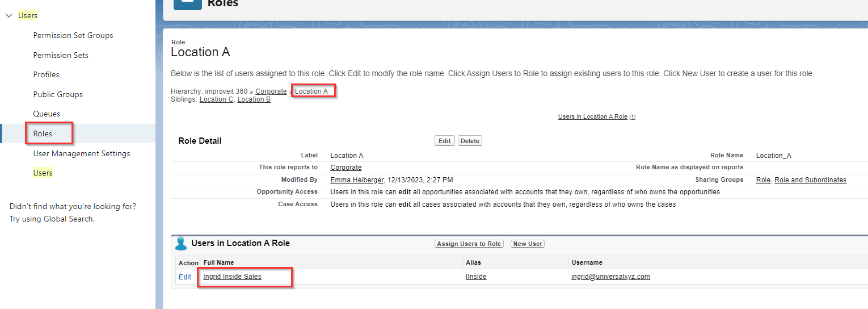Screen dimensions: 868x309
Task: Click the New User button
Action: [528, 244]
